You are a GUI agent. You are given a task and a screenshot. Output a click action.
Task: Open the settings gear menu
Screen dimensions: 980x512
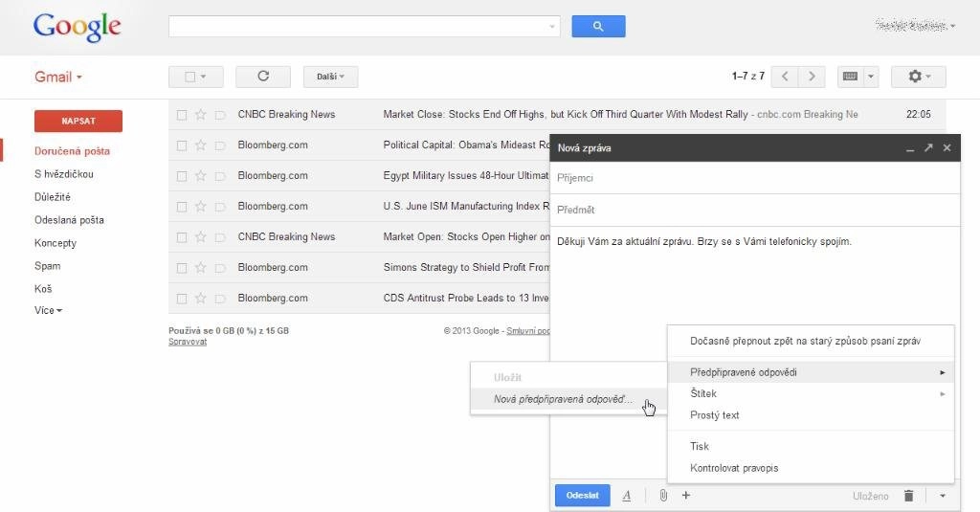coord(918,77)
